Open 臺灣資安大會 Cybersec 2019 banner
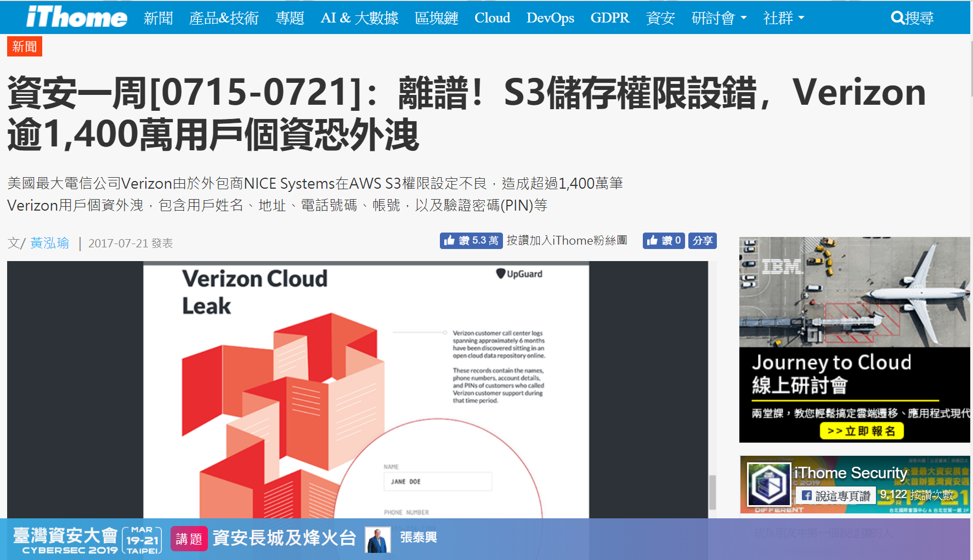This screenshot has height=560, width=973. click(87, 540)
